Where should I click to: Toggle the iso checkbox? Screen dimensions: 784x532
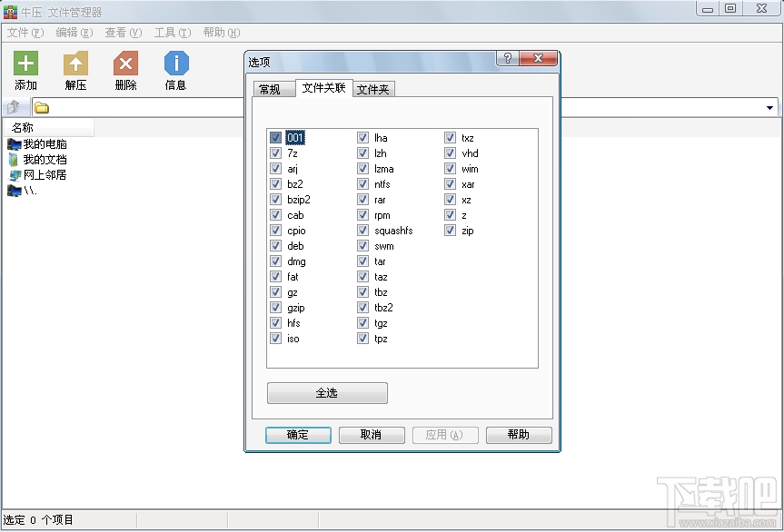click(x=275, y=339)
